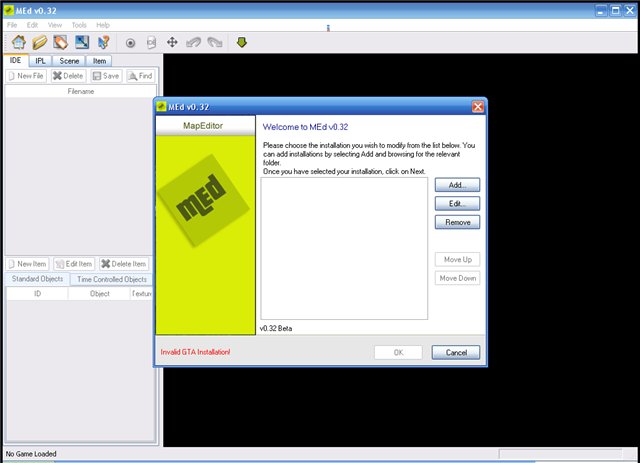Click the Filename column header
The height and width of the screenshot is (463, 640).
pos(81,91)
